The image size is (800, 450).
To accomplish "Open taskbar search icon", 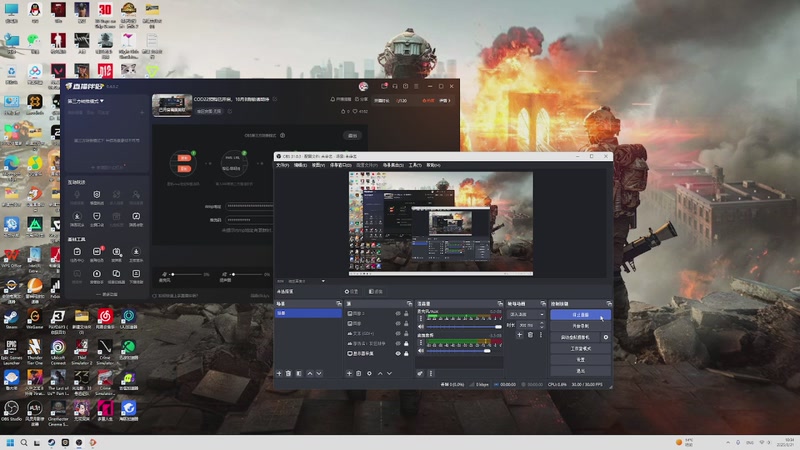I will coord(24,442).
